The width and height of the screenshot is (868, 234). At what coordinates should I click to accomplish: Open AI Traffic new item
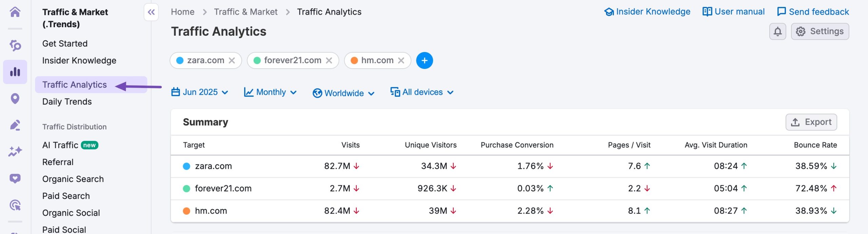(70, 145)
